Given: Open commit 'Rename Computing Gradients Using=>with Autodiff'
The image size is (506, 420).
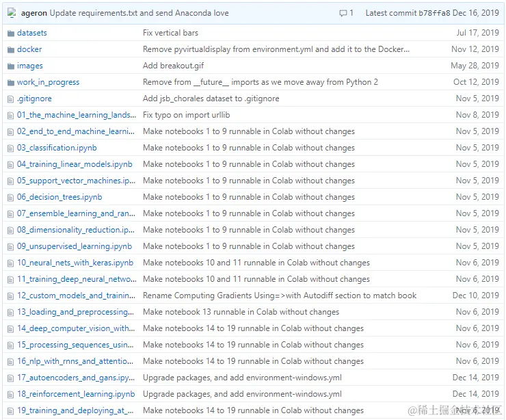Looking at the screenshot, I should coord(280,296).
